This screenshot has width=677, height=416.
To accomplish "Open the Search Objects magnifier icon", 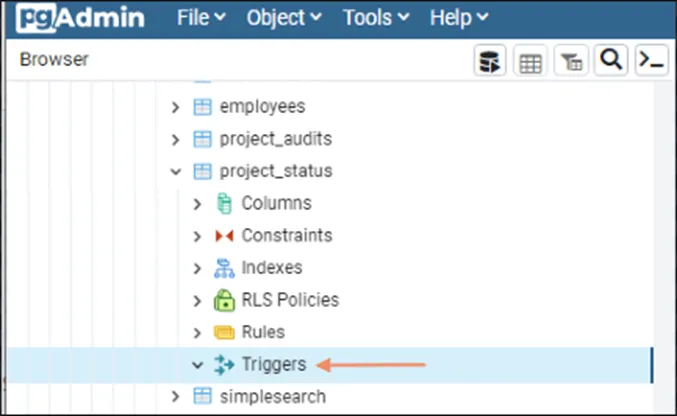I will point(610,62).
